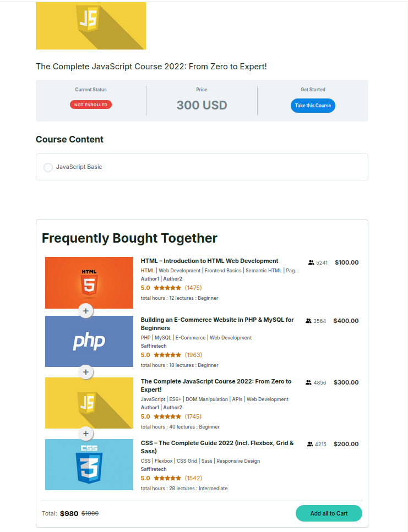The width and height of the screenshot is (408, 532).
Task: Click the star rating of the HTML course
Action: click(167, 288)
